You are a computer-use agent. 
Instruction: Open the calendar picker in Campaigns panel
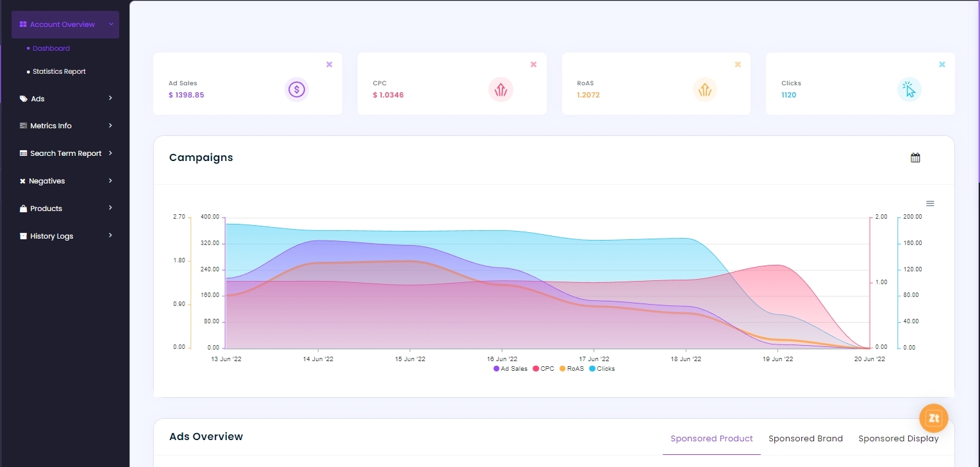point(915,157)
